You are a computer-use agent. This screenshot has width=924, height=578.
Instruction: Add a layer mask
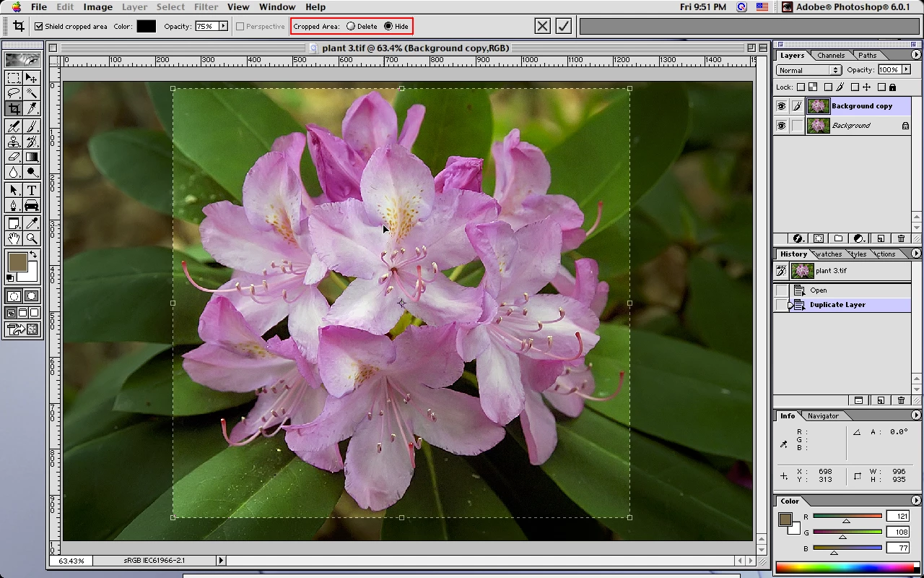[819, 238]
